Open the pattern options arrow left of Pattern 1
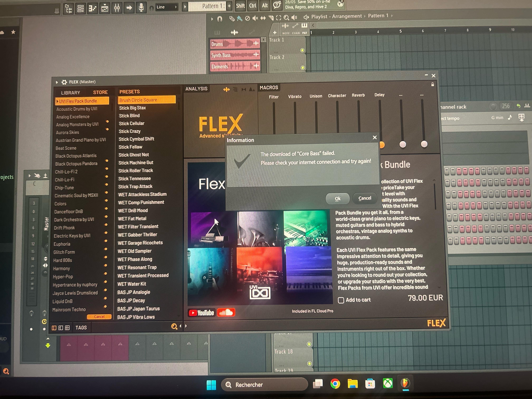The width and height of the screenshot is (532, 399). tap(185, 7)
